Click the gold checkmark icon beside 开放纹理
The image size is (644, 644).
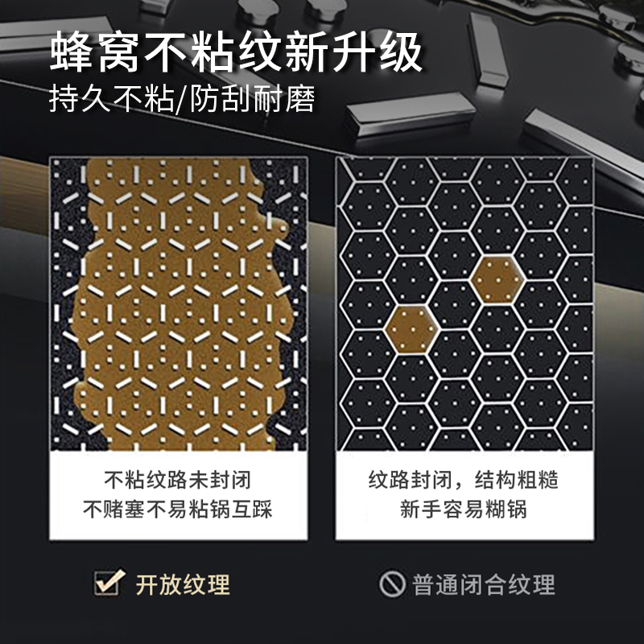click(109, 582)
